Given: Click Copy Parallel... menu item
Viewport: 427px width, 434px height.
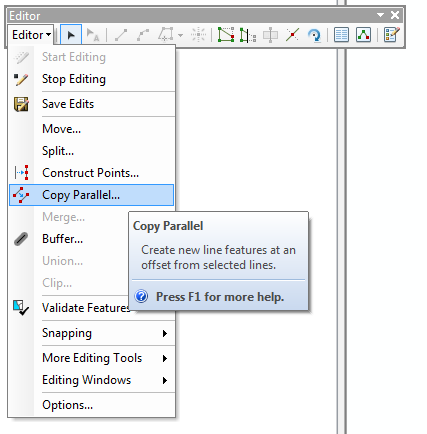Looking at the screenshot, I should [92, 195].
